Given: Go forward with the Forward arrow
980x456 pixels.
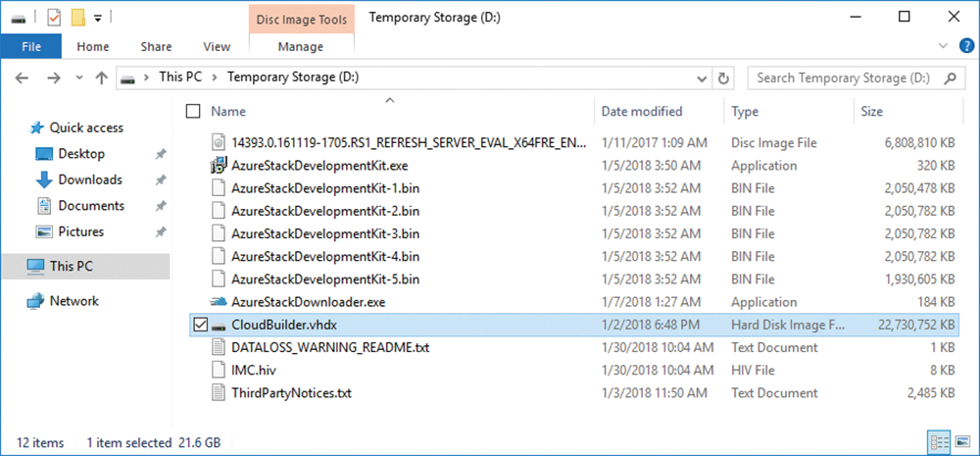Looking at the screenshot, I should 54,77.
